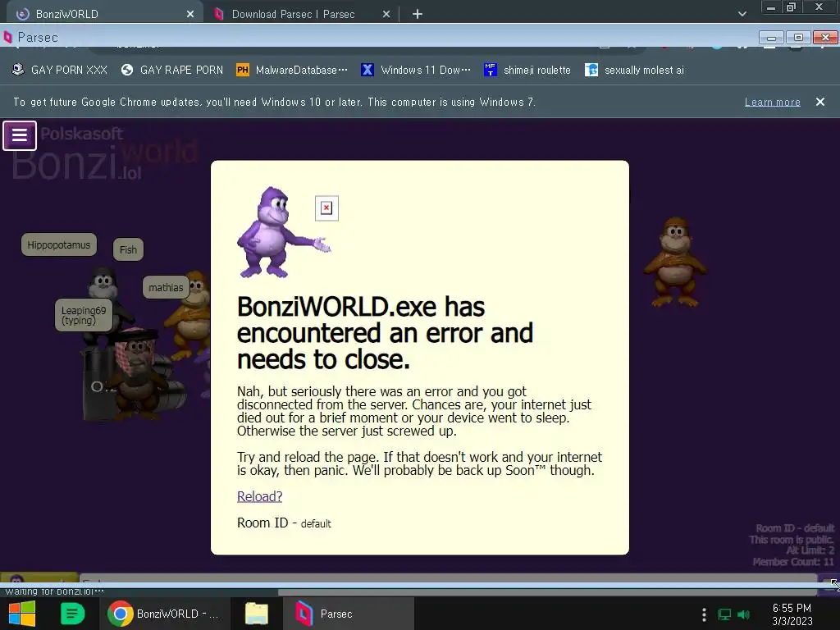This screenshot has width=840, height=630.
Task: Show hidden tray icons via three dots
Action: pyautogui.click(x=703, y=614)
